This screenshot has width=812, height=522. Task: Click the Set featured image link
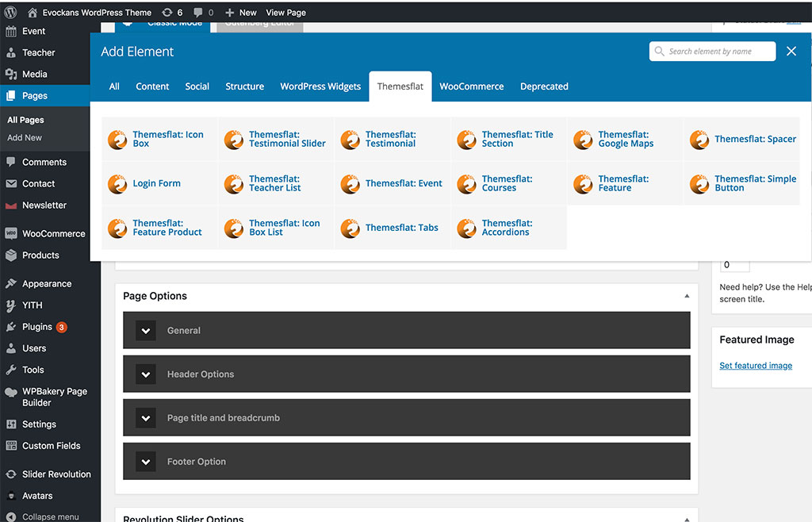coord(756,366)
